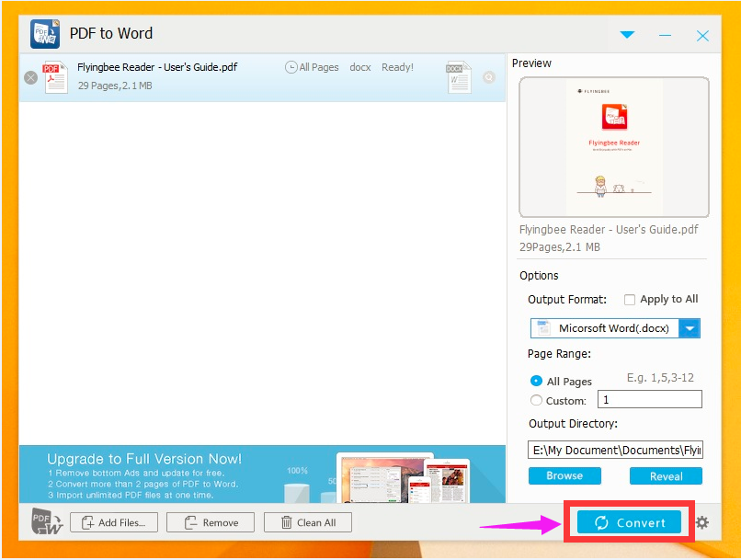Click the Custom page range input field
The image size is (741, 560).
tap(650, 399)
